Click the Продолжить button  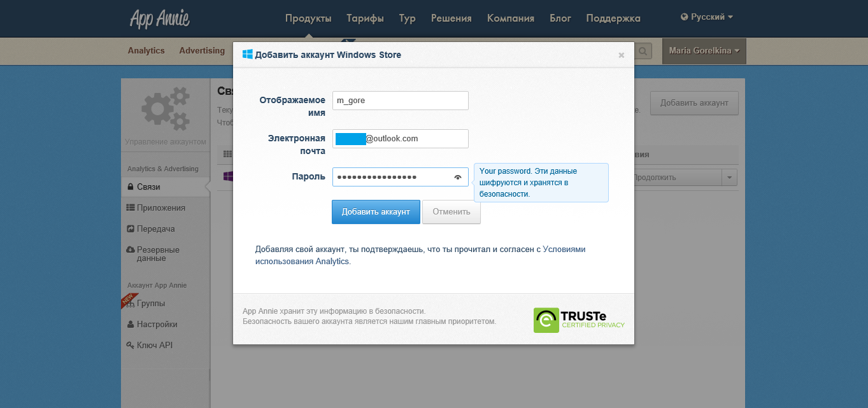coord(678,178)
